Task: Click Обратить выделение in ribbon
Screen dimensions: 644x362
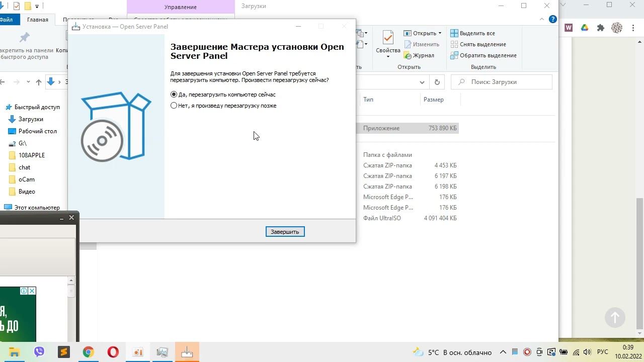Action: pos(483,55)
